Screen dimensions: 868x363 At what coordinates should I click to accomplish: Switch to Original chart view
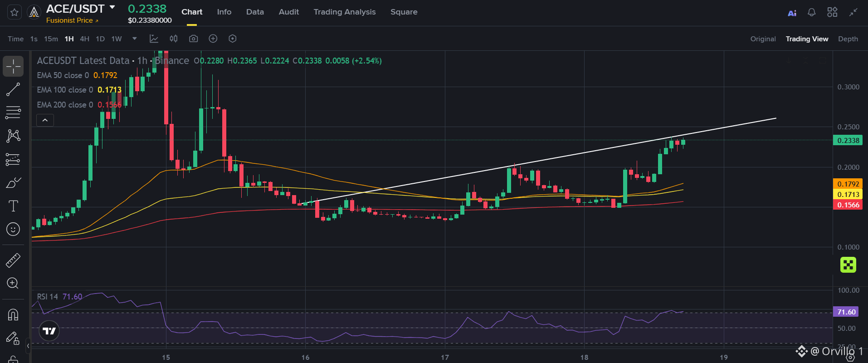tap(763, 39)
